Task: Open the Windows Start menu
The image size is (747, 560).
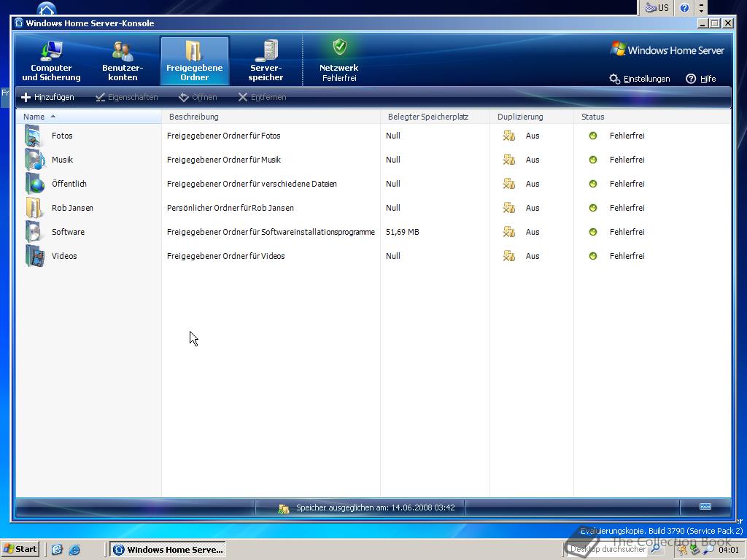Action: pos(20,549)
